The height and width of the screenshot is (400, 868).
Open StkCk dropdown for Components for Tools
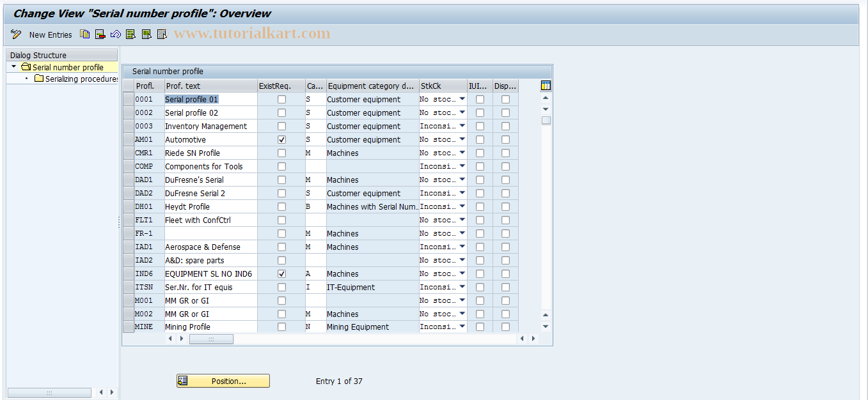pyautogui.click(x=462, y=166)
